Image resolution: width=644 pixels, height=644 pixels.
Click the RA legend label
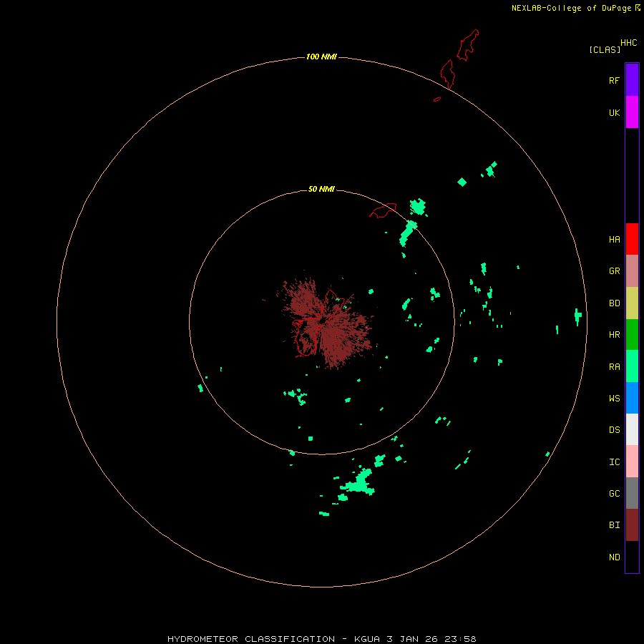[x=614, y=367]
